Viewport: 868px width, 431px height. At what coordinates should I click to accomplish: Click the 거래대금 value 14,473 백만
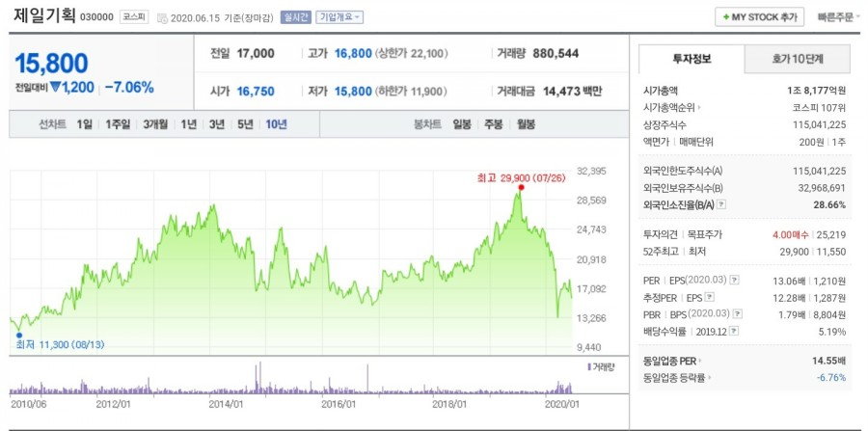click(x=572, y=92)
